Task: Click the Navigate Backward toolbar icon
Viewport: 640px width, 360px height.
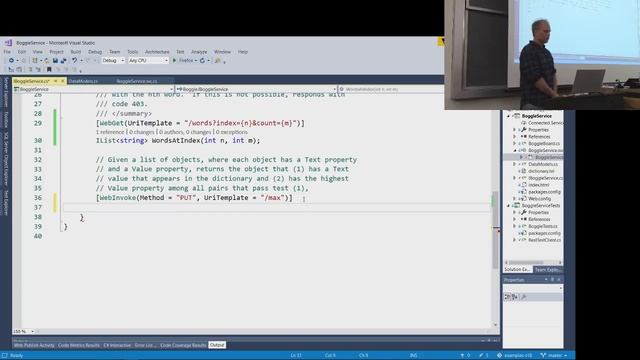Action: pos(11,60)
